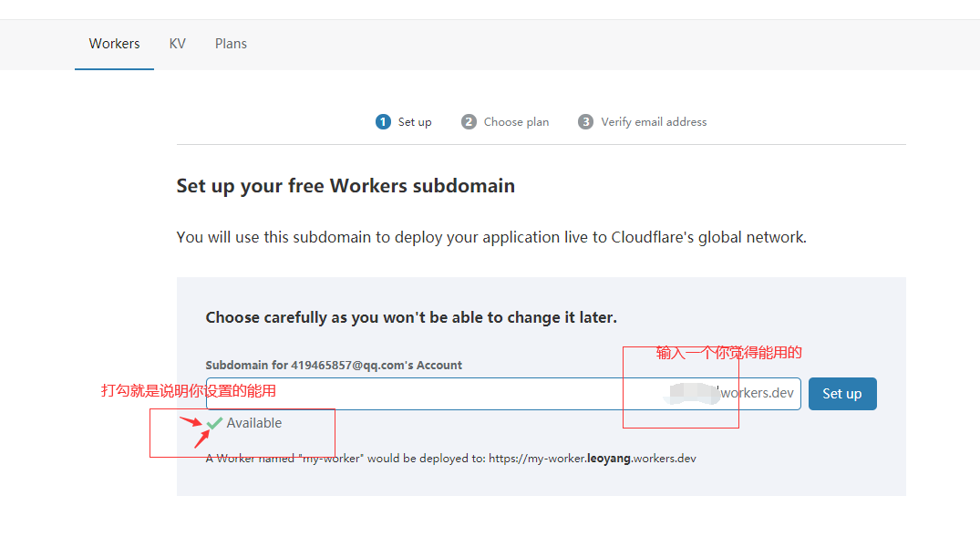The image size is (980, 537).
Task: Select the "Verify email address" step label
Action: coord(654,122)
